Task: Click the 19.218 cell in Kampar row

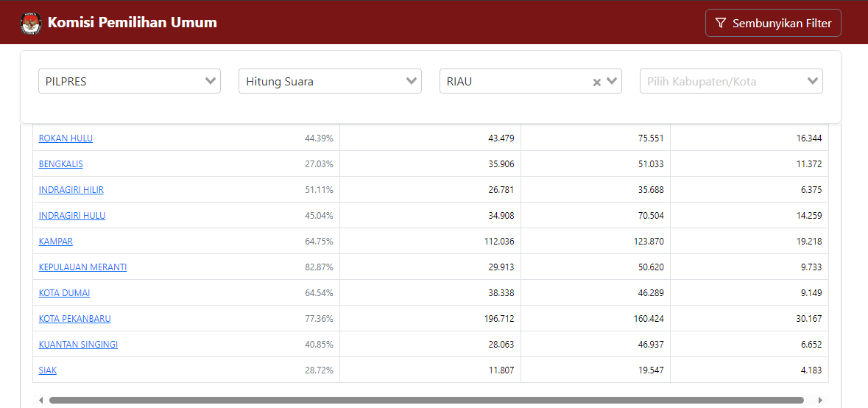Action: coord(749,242)
